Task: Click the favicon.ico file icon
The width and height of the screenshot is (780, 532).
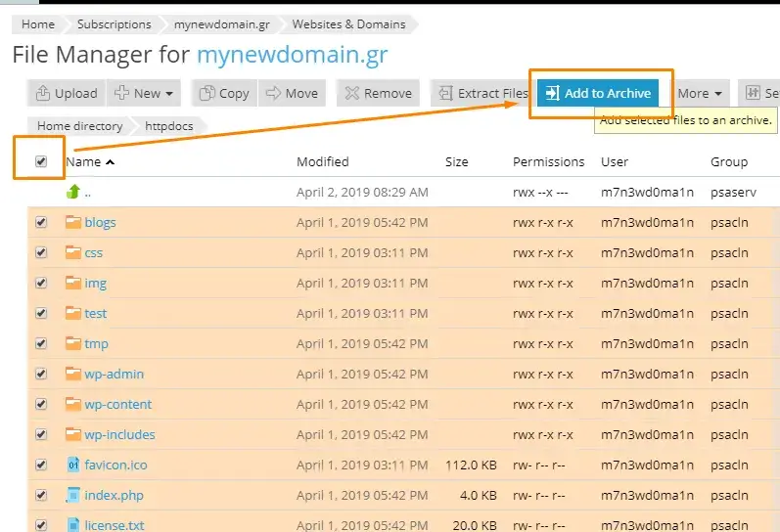Action: (73, 465)
